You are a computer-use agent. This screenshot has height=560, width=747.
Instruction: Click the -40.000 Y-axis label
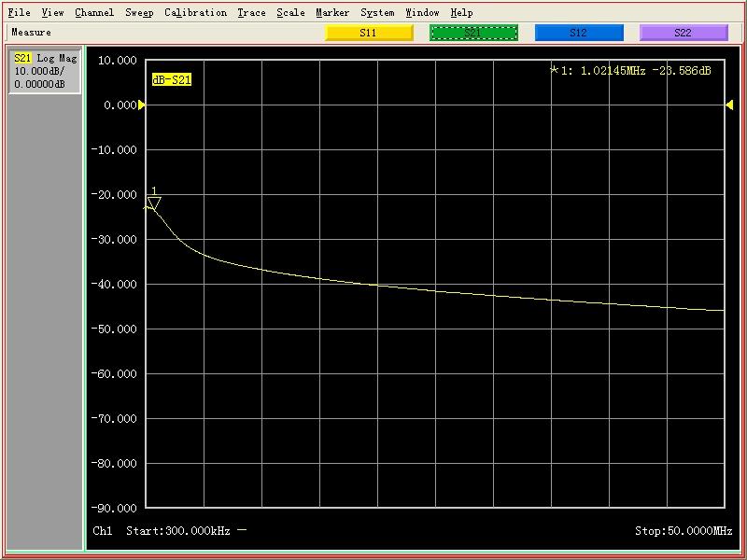point(114,285)
